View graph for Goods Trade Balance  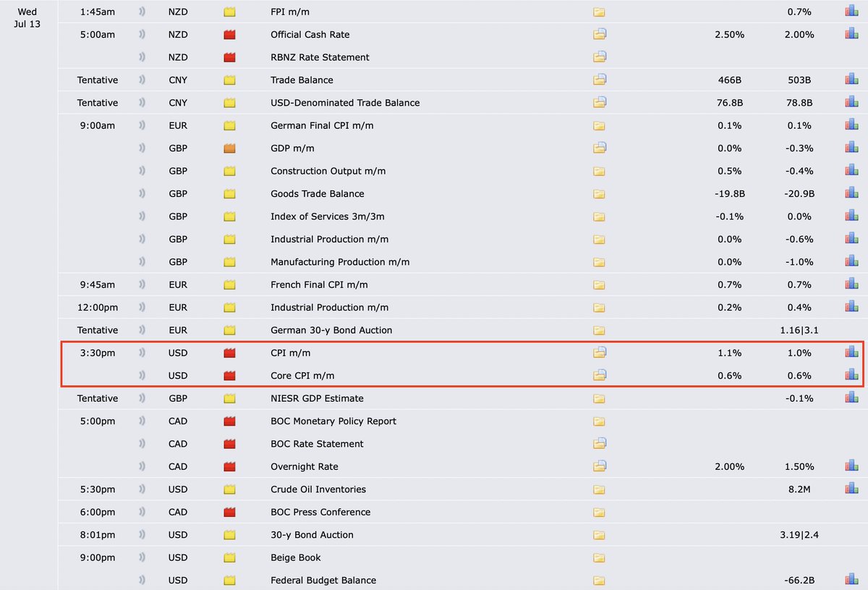[851, 193]
